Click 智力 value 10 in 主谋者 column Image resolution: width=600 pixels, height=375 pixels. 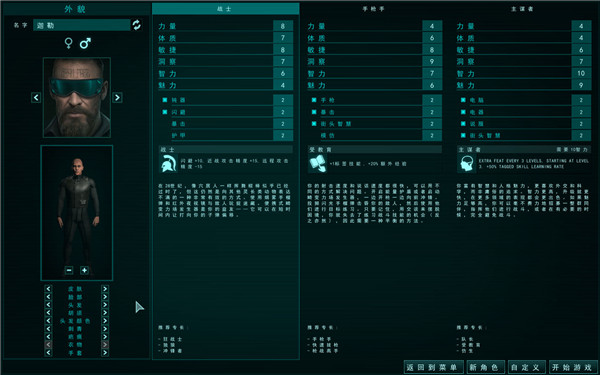(x=581, y=73)
